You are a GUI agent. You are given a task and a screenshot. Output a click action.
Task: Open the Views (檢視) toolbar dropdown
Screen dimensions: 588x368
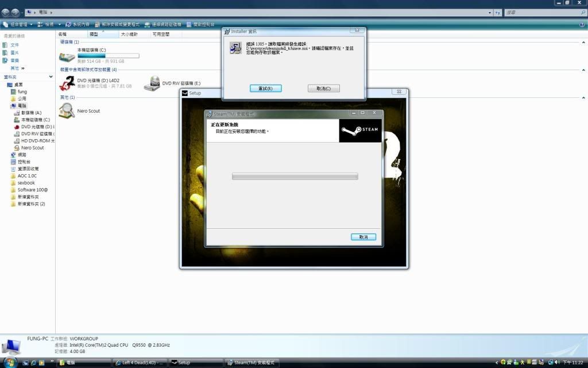(x=49, y=24)
